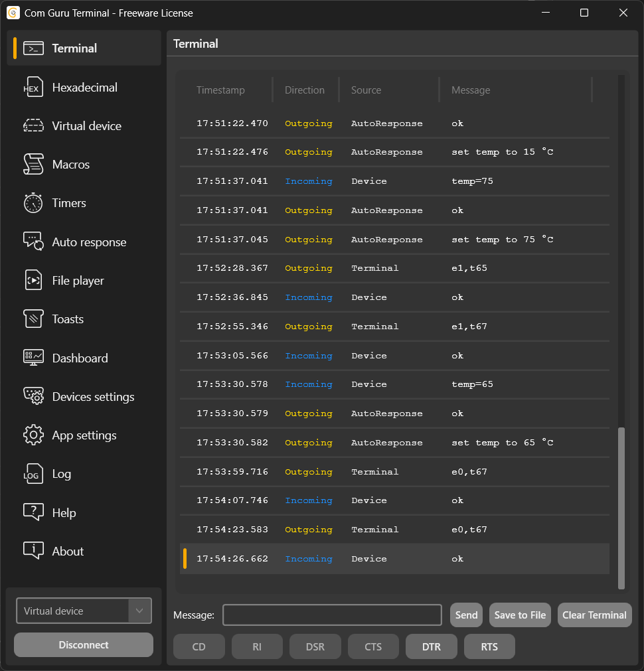
Task: Sort by the Direction column header
Action: tap(305, 90)
